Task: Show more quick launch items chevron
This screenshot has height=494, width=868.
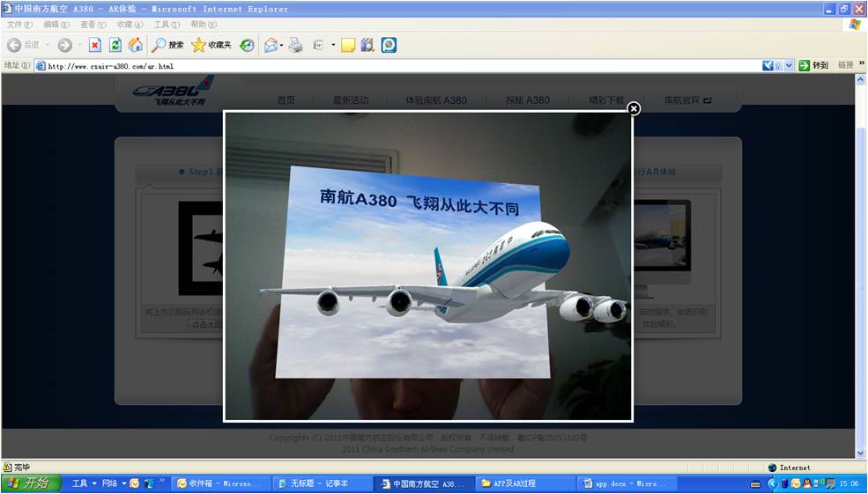Action: [161, 482]
